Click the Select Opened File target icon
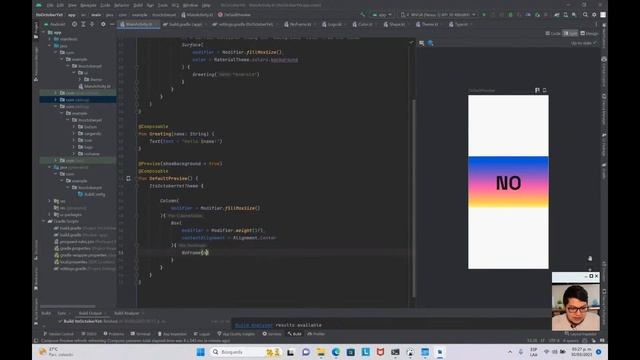The height and width of the screenshot is (360, 640). pyautogui.click(x=74, y=24)
